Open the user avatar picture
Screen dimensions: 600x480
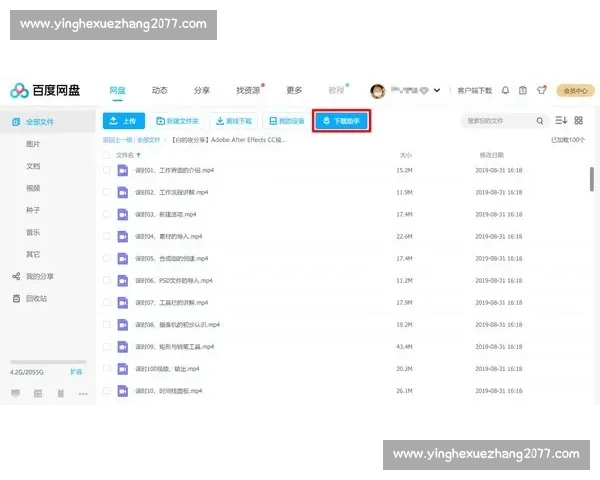coord(378,91)
